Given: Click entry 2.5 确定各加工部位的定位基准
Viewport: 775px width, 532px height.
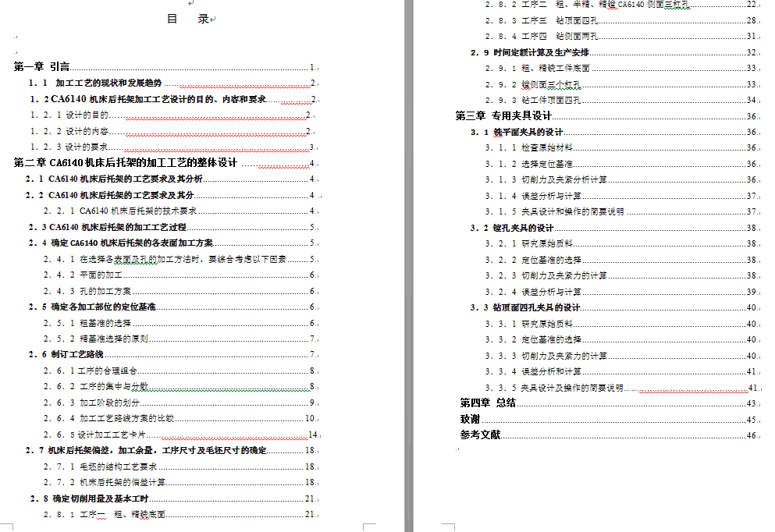Looking at the screenshot, I should pyautogui.click(x=173, y=307).
